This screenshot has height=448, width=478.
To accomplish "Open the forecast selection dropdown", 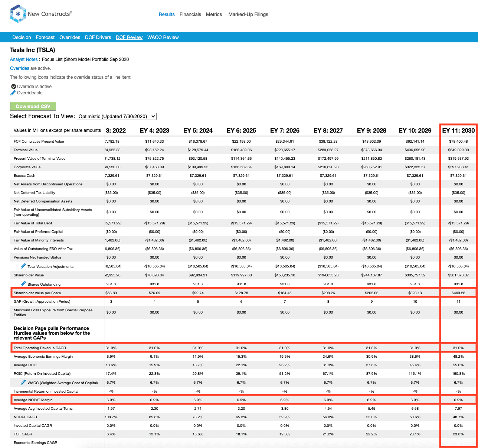I will point(117,116).
